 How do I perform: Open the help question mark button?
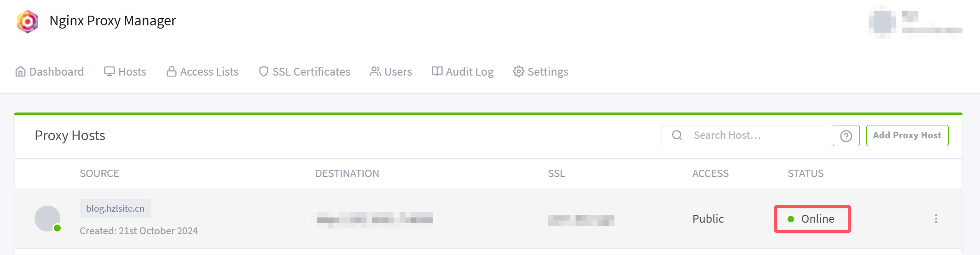click(846, 136)
